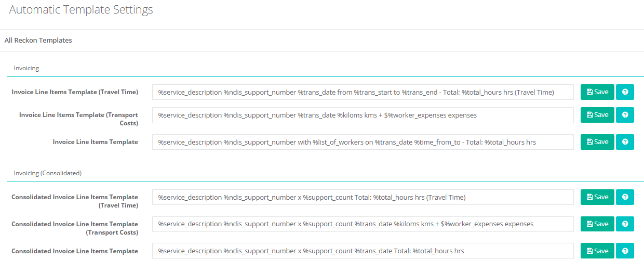
Task: Open help for Travel Time invoice template
Action: (x=625, y=92)
